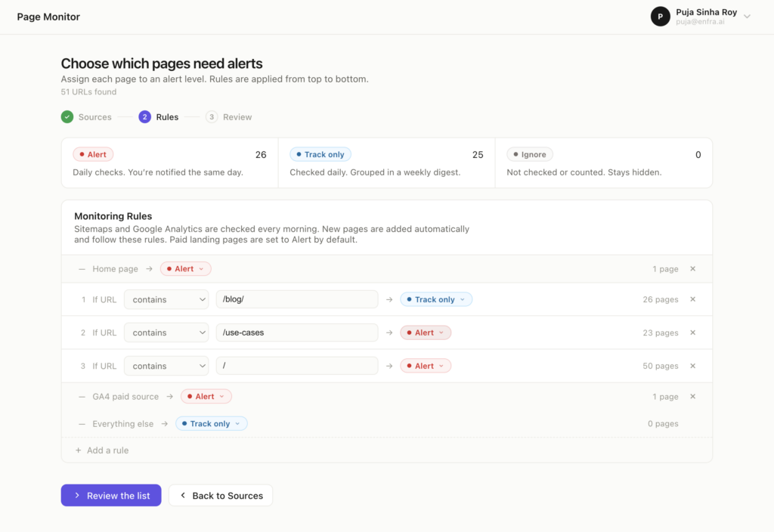Open the GA4 paid source Alert dropdown

(x=206, y=396)
